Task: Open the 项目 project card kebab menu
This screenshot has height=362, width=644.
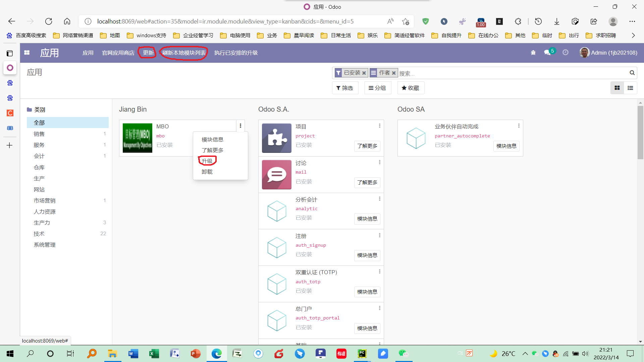Action: pyautogui.click(x=380, y=126)
